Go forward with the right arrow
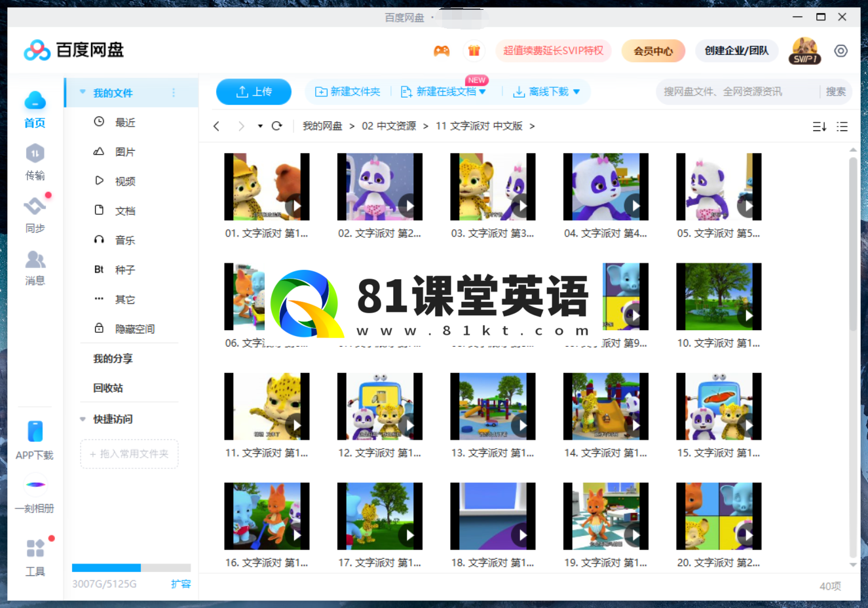The height and width of the screenshot is (608, 868). point(241,126)
